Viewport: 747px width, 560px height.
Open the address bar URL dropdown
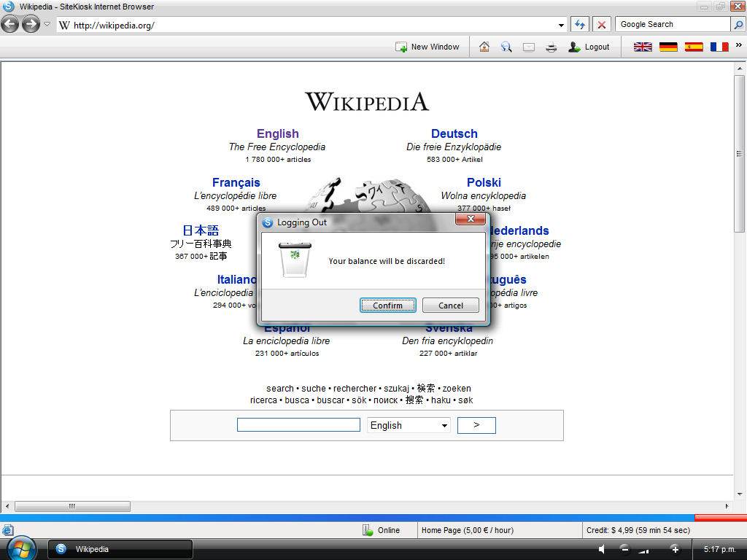pos(561,25)
